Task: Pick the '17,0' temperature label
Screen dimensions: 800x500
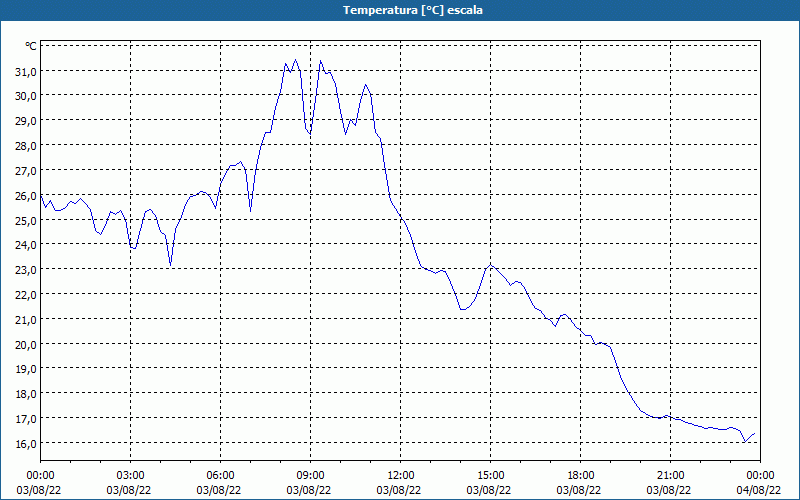Action: click(x=26, y=419)
